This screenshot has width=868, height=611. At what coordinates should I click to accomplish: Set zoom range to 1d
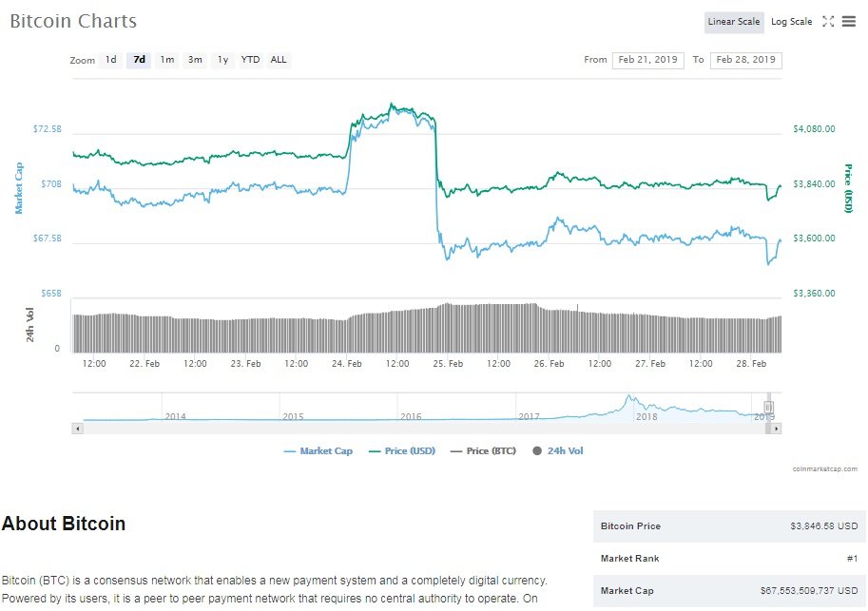tap(111, 60)
